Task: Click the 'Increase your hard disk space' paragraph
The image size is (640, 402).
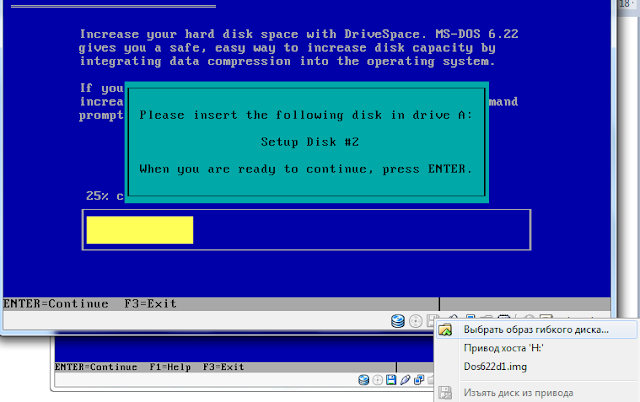Action: click(299, 48)
